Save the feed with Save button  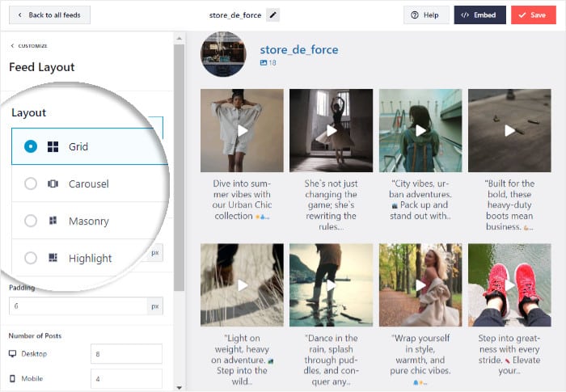click(534, 15)
